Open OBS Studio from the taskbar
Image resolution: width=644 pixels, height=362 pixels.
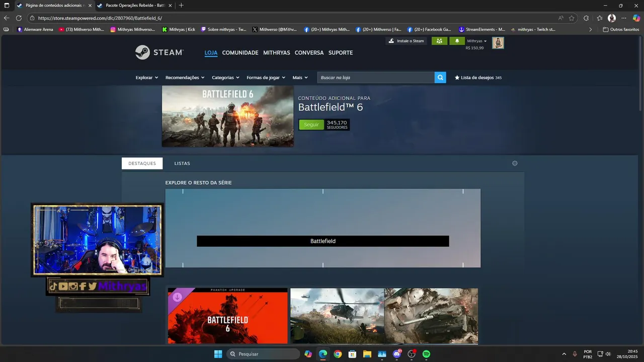point(412,354)
